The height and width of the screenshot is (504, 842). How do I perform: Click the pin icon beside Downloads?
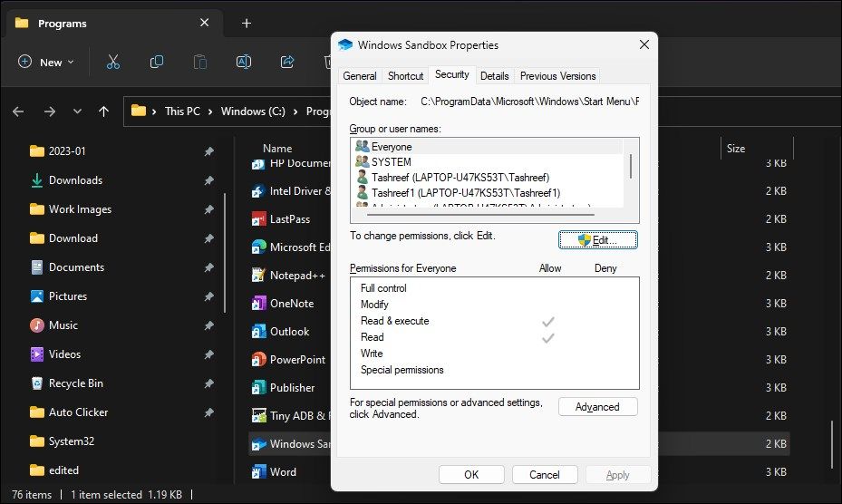pyautogui.click(x=208, y=180)
